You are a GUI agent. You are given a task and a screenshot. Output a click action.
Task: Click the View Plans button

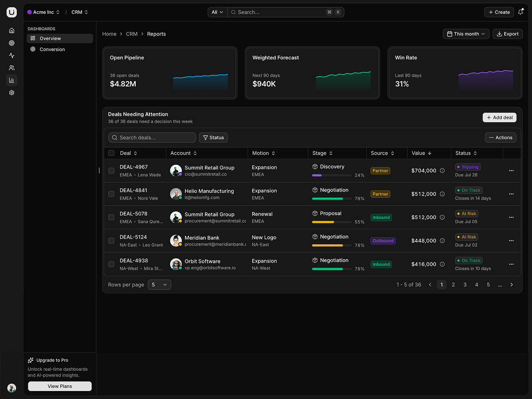pyautogui.click(x=60, y=386)
